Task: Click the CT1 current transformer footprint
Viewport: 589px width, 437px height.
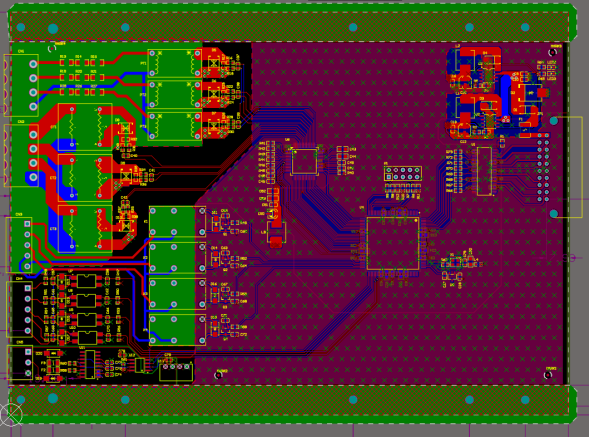Action: [85, 127]
